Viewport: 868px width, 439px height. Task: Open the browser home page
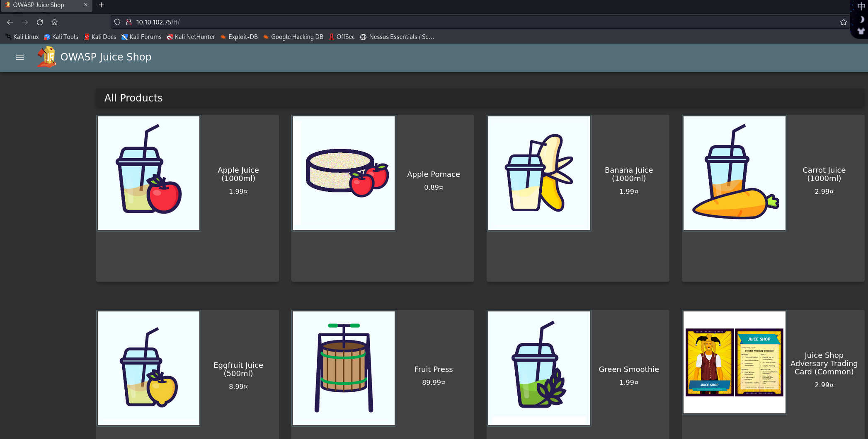click(x=54, y=22)
